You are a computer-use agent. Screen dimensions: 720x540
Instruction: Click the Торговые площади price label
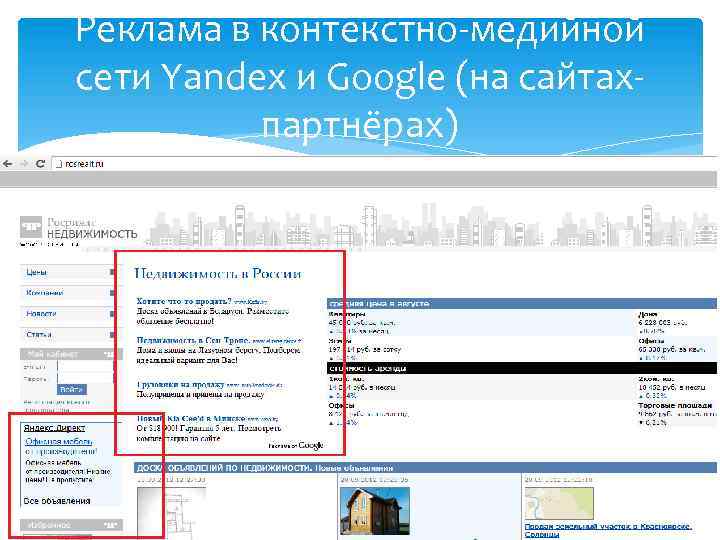tap(675, 405)
